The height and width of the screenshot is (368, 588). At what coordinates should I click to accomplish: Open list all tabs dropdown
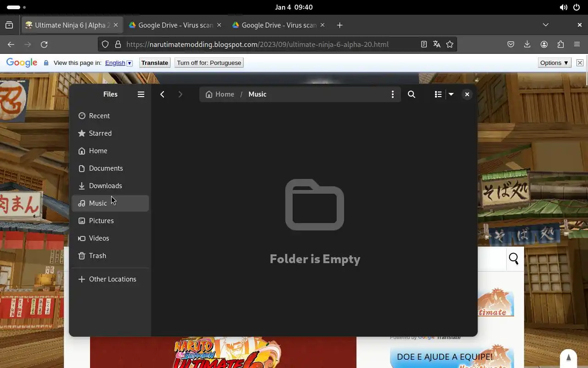coord(546,25)
